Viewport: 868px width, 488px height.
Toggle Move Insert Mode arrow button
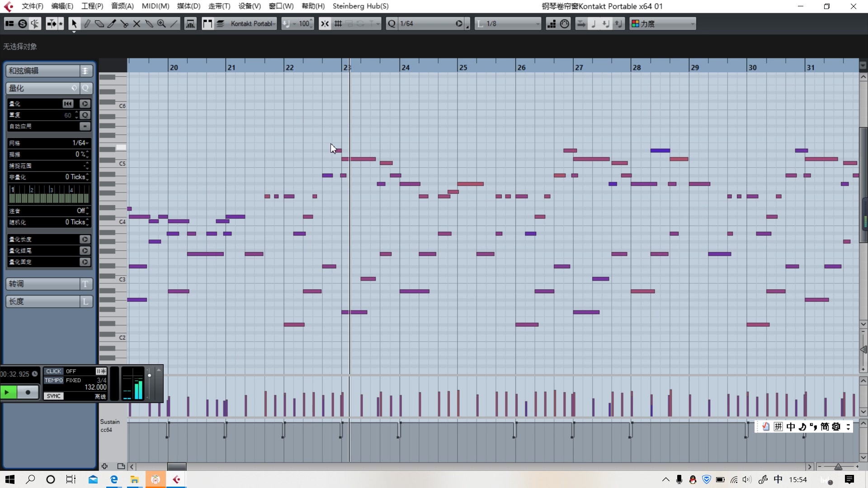point(581,24)
